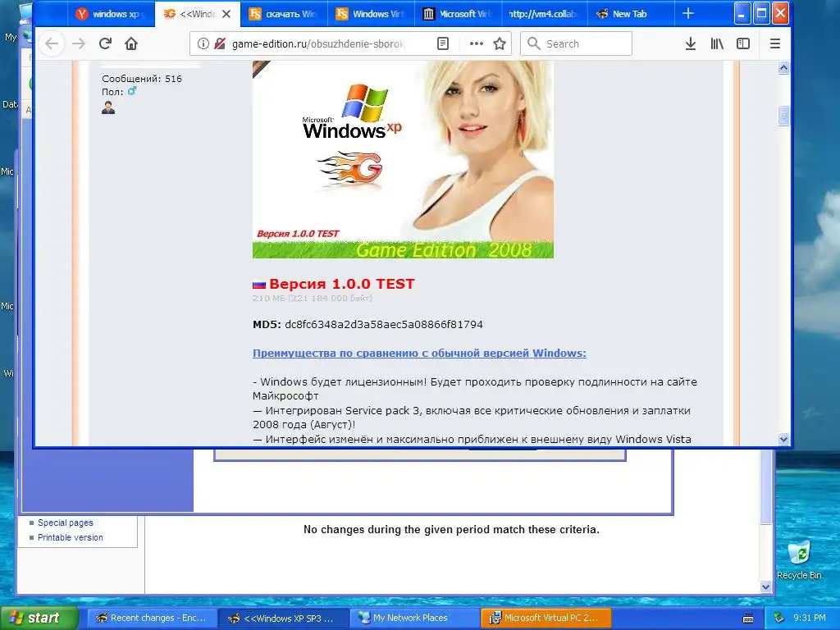Screen dimensions: 840x630
Task: Click the 'Версия 1.0.0 TEST' heading
Action: click(342, 284)
